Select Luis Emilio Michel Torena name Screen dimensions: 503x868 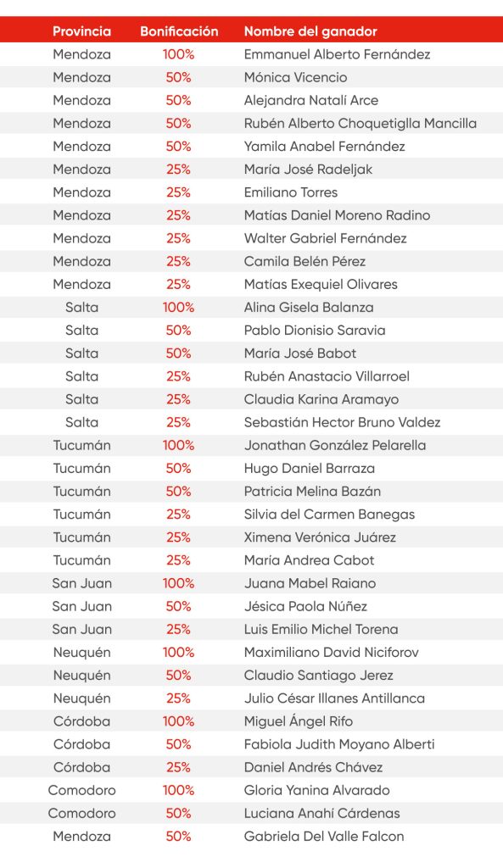pyautogui.click(x=321, y=629)
